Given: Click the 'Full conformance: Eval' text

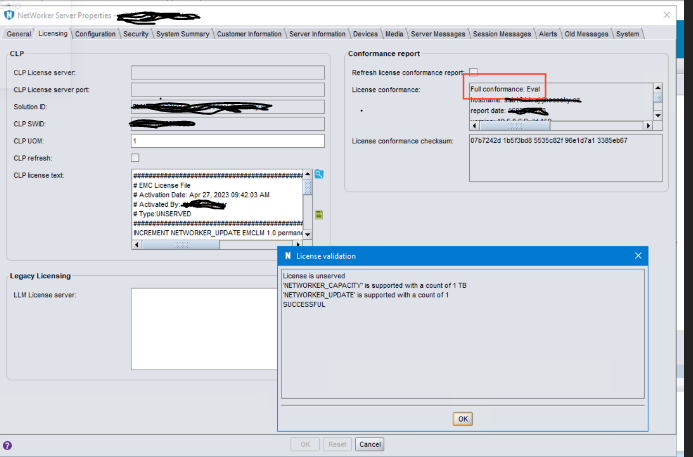Looking at the screenshot, I should pyautogui.click(x=505, y=89).
